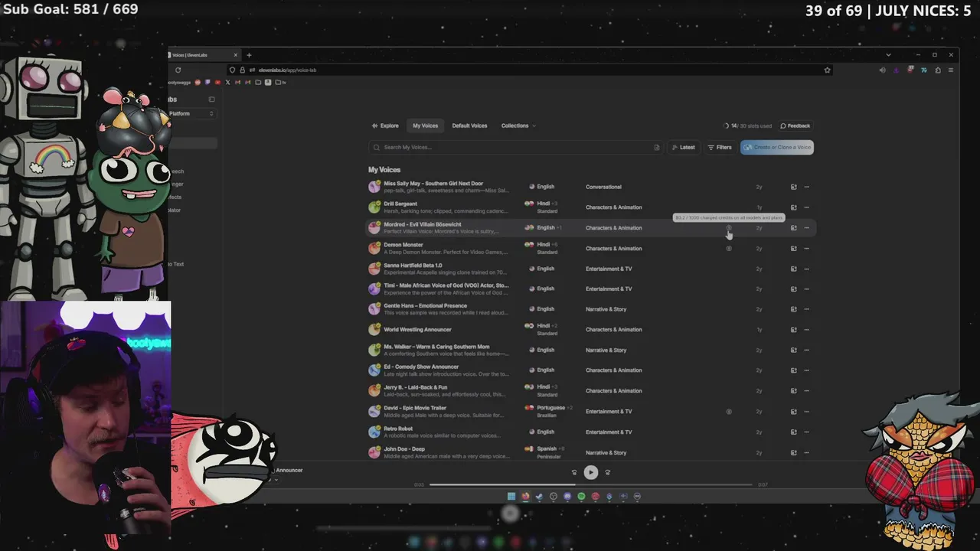Click the Hindi language on Drill Sergeant row

[544, 204]
